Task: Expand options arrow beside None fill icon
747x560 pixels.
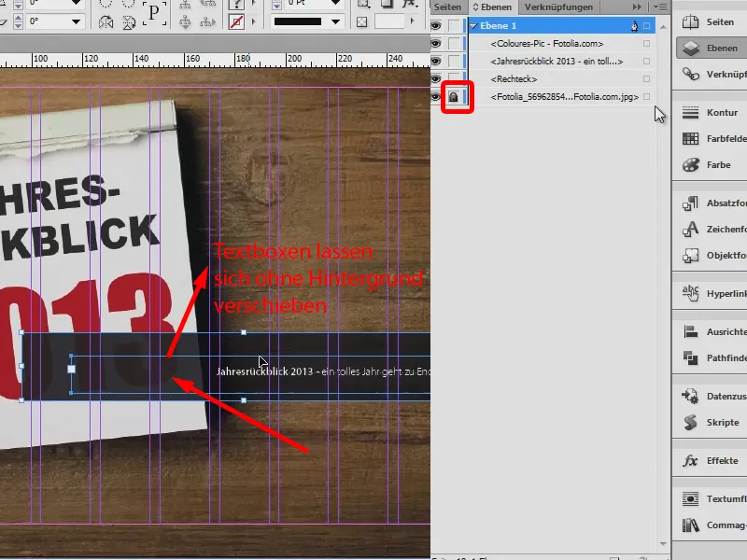Action: (x=253, y=21)
